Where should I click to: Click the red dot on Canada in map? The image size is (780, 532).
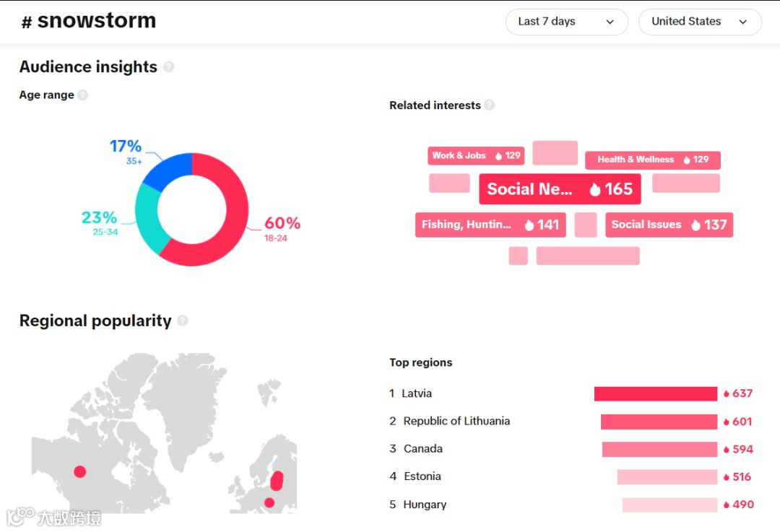(80, 471)
